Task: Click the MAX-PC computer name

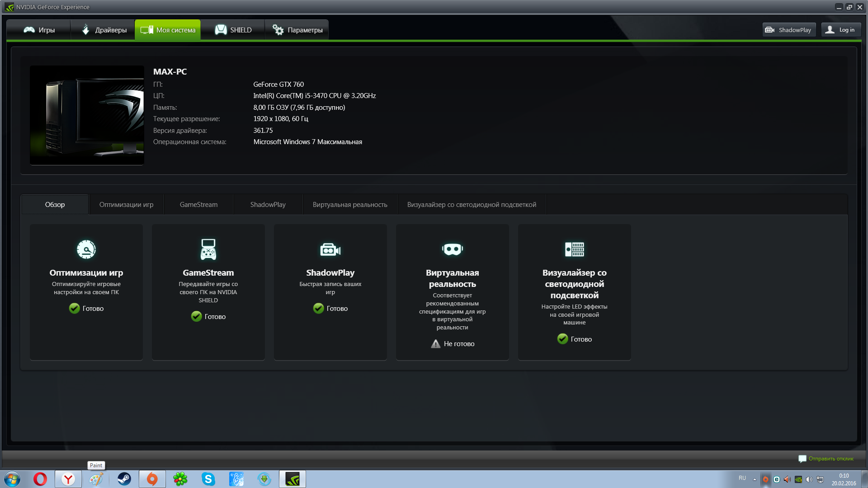Action: (170, 71)
